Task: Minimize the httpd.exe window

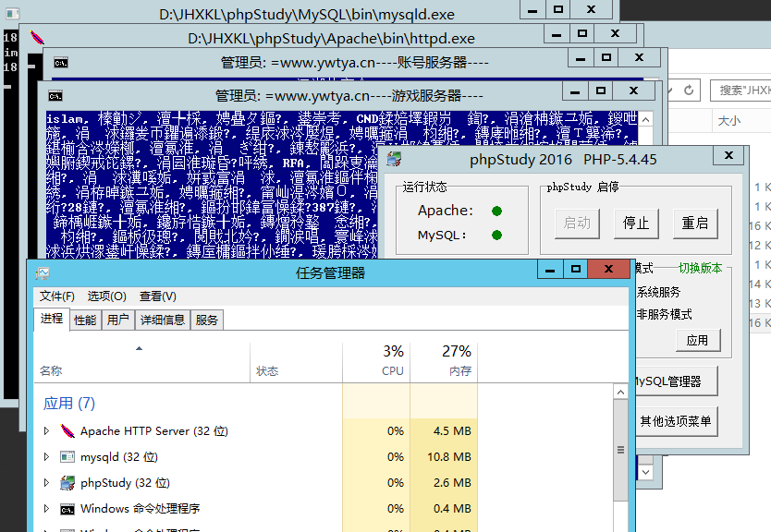Action: (557, 34)
